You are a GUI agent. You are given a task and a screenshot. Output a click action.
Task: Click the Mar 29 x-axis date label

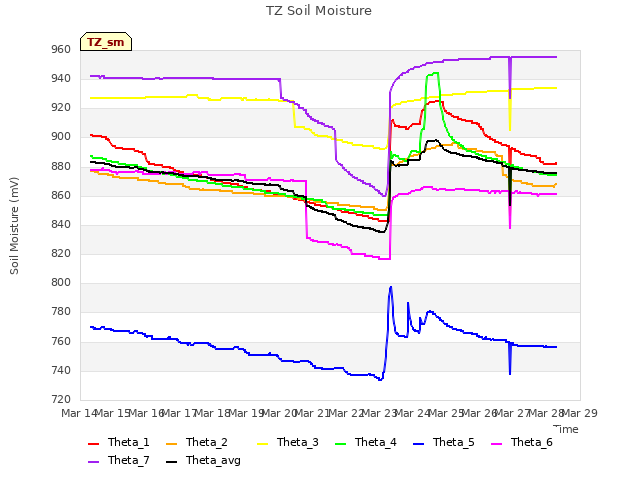(x=580, y=413)
